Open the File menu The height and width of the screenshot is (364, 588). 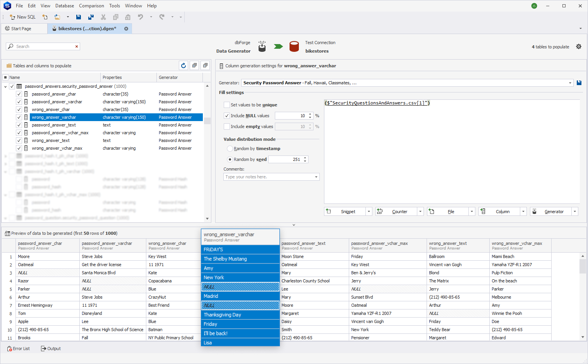(x=19, y=6)
